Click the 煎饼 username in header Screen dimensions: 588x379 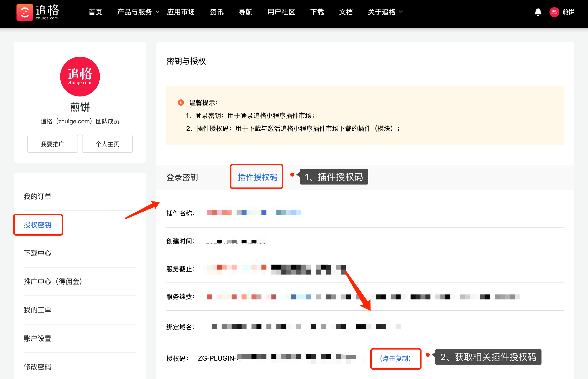[568, 12]
